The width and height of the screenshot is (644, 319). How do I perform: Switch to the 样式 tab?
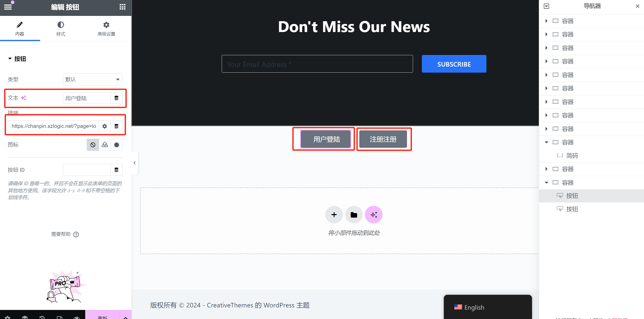[x=61, y=29]
